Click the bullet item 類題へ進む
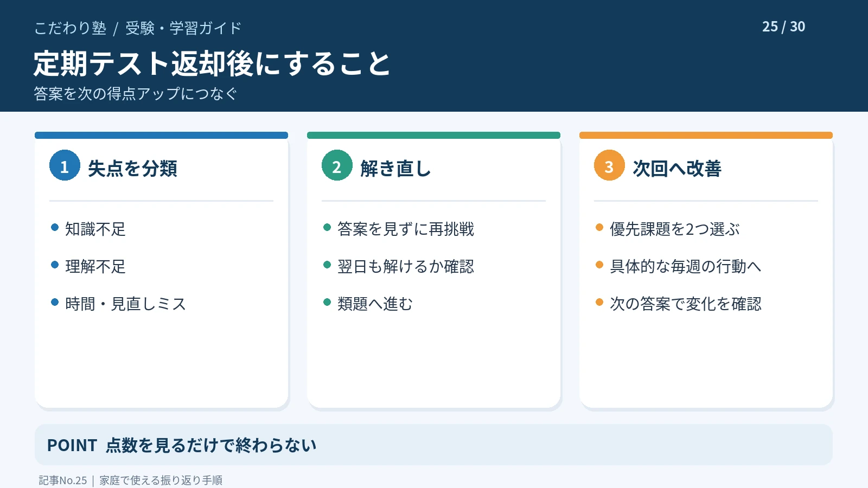Image resolution: width=868 pixels, height=488 pixels. click(x=375, y=304)
